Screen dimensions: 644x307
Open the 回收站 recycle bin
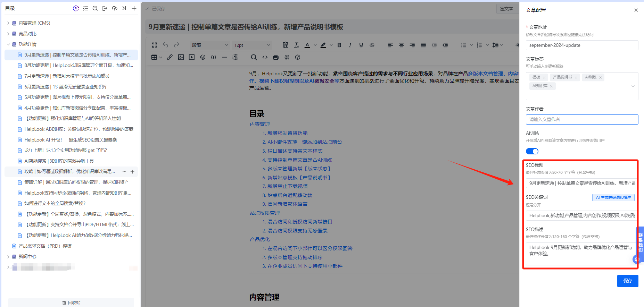[71, 302]
